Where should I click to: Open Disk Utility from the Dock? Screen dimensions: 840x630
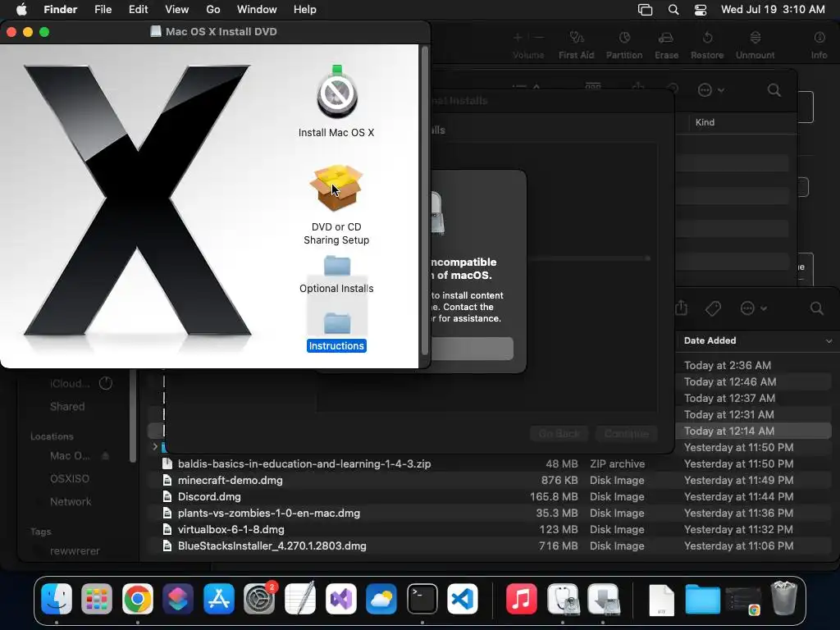[563, 599]
